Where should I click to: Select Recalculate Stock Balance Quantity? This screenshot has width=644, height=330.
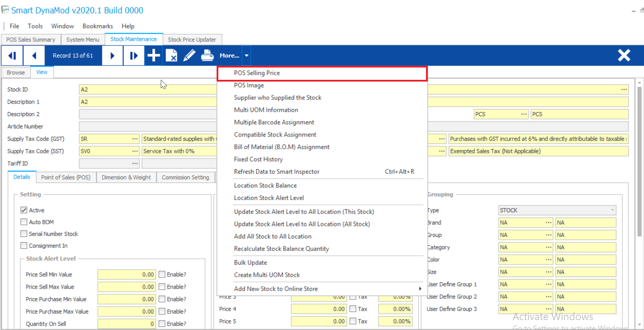[x=322, y=249]
